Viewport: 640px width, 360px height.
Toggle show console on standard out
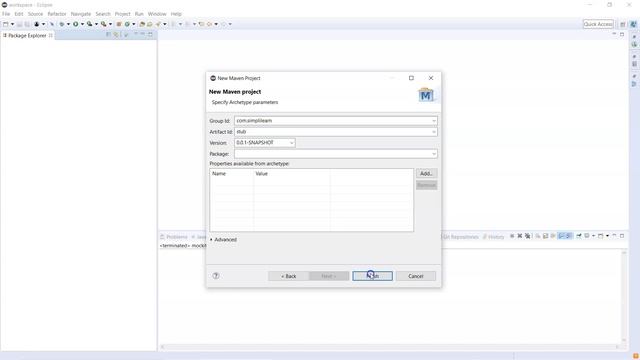(561, 236)
